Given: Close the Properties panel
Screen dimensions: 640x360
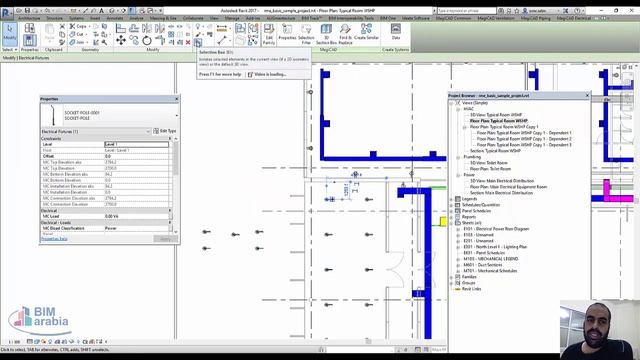Looking at the screenshot, I should point(176,99).
